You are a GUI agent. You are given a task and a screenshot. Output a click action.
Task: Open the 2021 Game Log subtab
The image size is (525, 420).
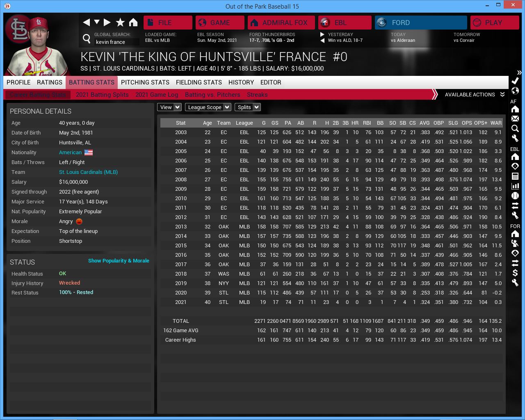pos(157,95)
